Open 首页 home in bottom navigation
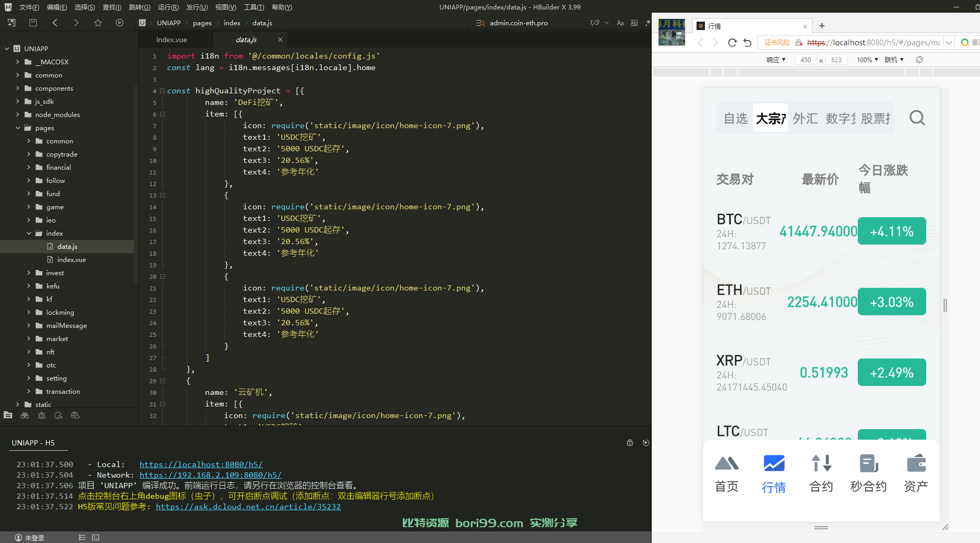 point(727,473)
